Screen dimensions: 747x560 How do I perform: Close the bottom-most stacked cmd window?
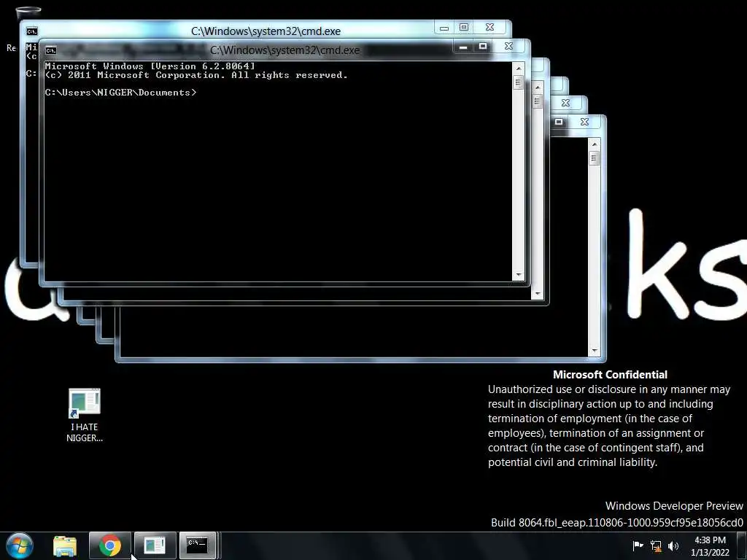(x=585, y=122)
